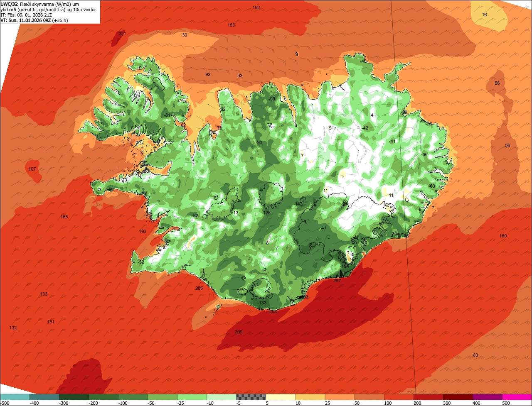Click the map value 205
This screenshot has height=406, width=532.
pyautogui.click(x=199, y=288)
